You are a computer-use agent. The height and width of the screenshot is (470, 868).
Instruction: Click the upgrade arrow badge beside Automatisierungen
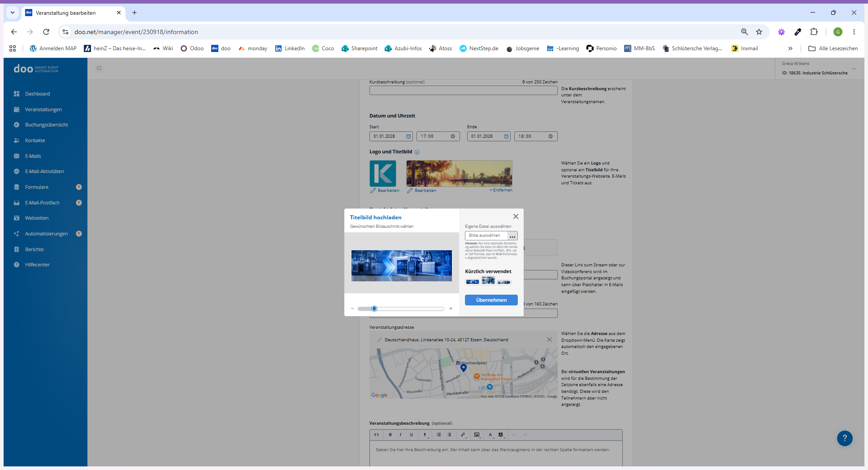point(79,234)
